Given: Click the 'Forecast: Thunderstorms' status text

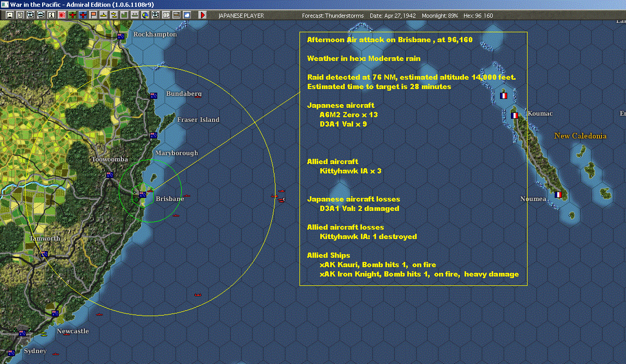Looking at the screenshot, I should pos(333,16).
